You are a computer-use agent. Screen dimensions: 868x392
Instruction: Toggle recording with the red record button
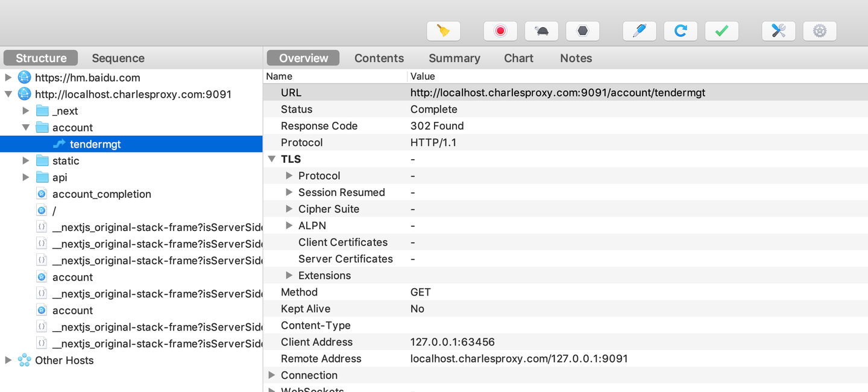[500, 31]
